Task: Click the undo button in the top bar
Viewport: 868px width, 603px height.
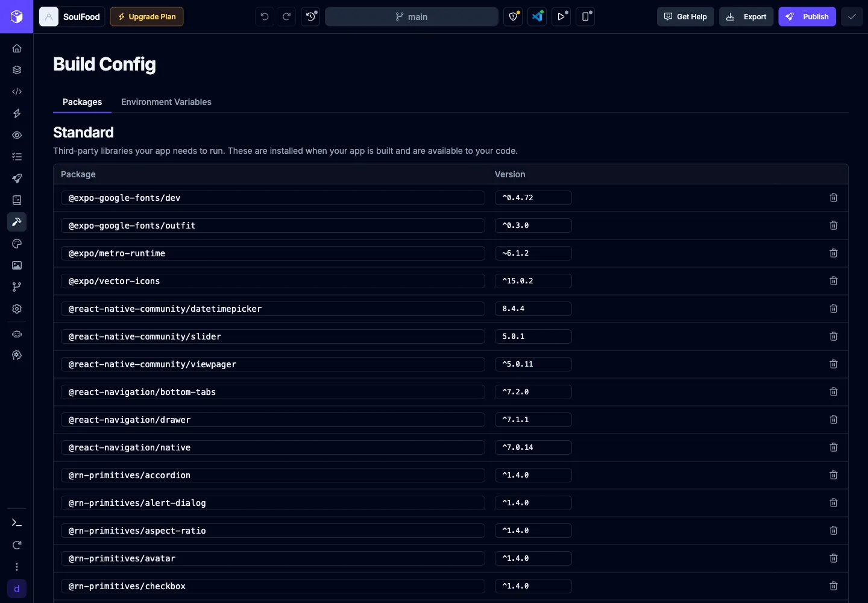Action: click(x=265, y=17)
